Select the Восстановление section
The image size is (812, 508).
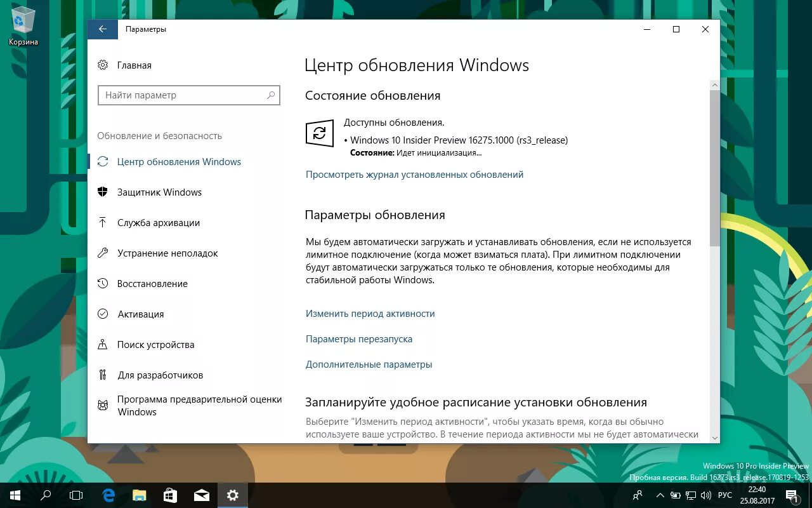[x=153, y=283]
